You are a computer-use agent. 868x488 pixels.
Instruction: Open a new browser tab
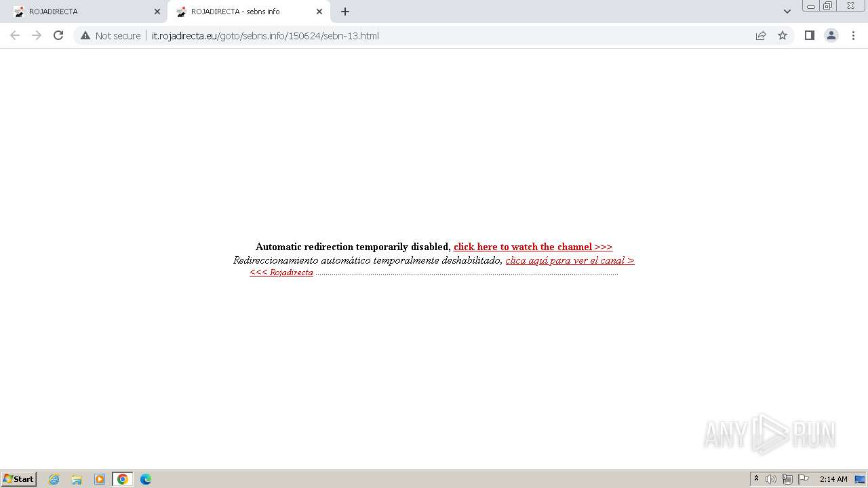click(345, 12)
